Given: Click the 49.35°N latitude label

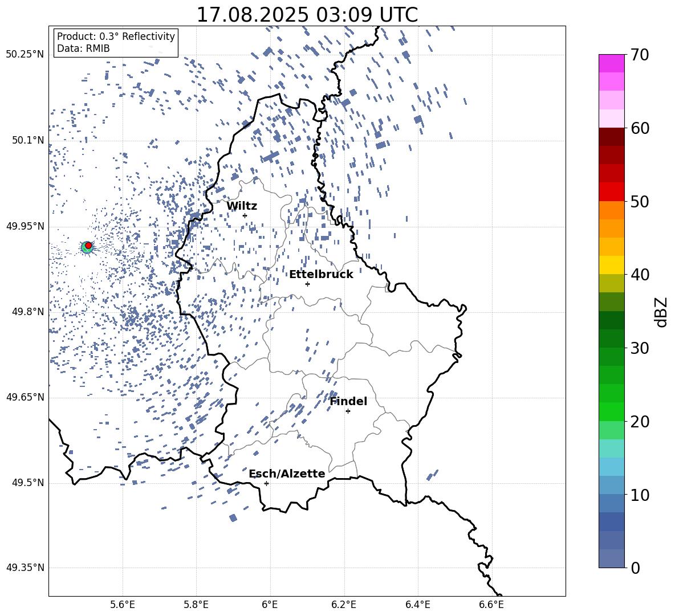Looking at the screenshot, I should (x=25, y=568).
